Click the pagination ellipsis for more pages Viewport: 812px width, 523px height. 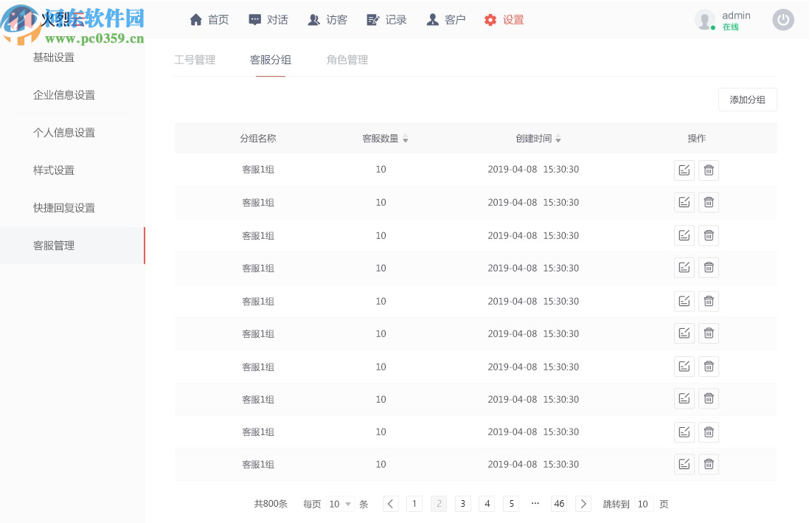[x=535, y=503]
